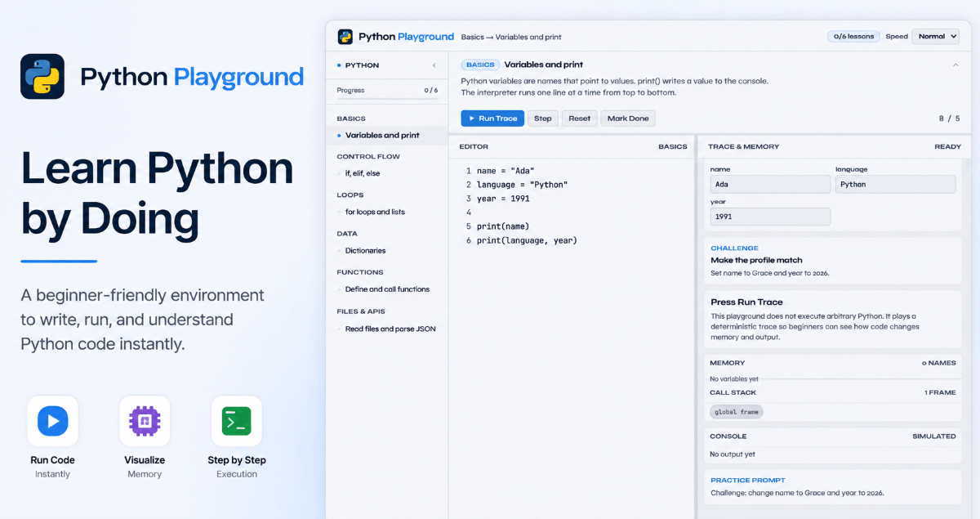Click the EDITOR panel heading
The width and height of the screenshot is (980, 519).
(474, 147)
